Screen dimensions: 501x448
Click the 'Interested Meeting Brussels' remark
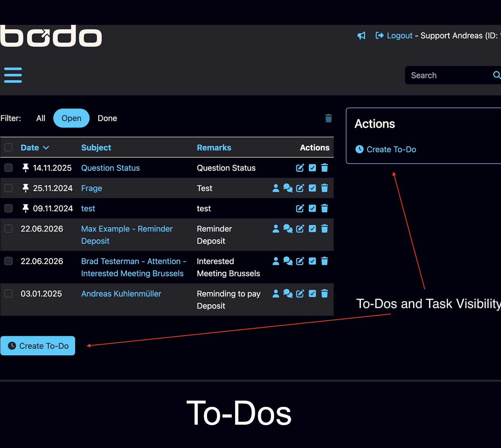(228, 267)
